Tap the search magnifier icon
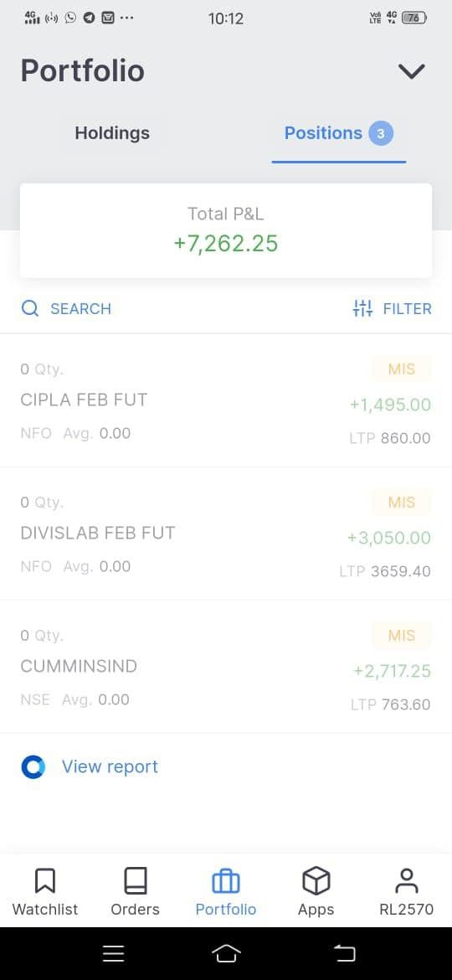452x980 pixels. click(x=30, y=308)
